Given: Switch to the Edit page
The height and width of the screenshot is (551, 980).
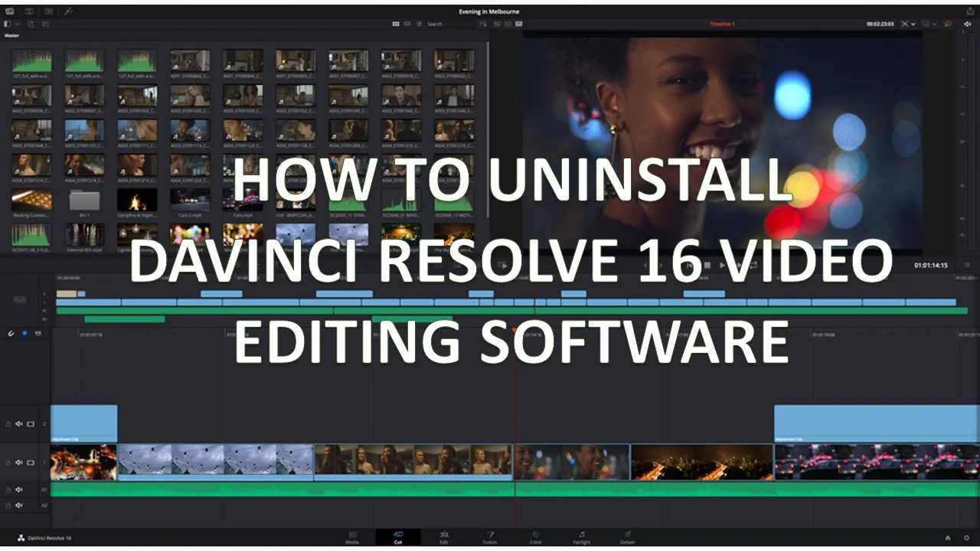Looking at the screenshot, I should pyautogui.click(x=444, y=537).
